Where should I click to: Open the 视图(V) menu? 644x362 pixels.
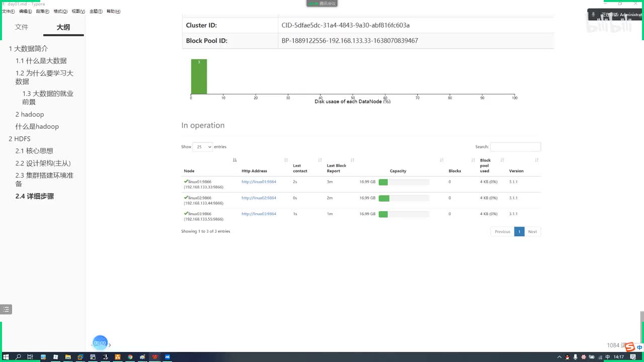tap(78, 11)
